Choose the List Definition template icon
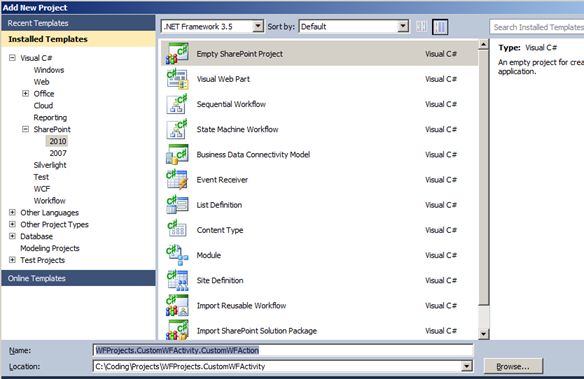584x379 pixels. 177,205
